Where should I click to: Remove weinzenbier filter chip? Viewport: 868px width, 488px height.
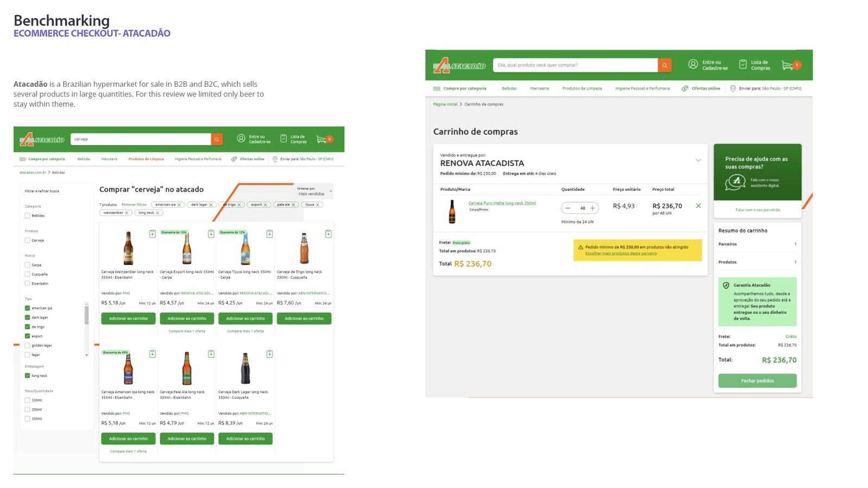point(126,213)
